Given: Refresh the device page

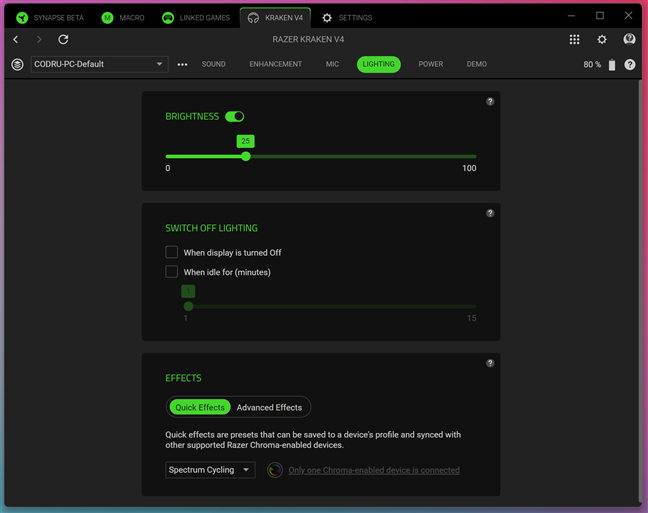Looking at the screenshot, I should pyautogui.click(x=63, y=39).
